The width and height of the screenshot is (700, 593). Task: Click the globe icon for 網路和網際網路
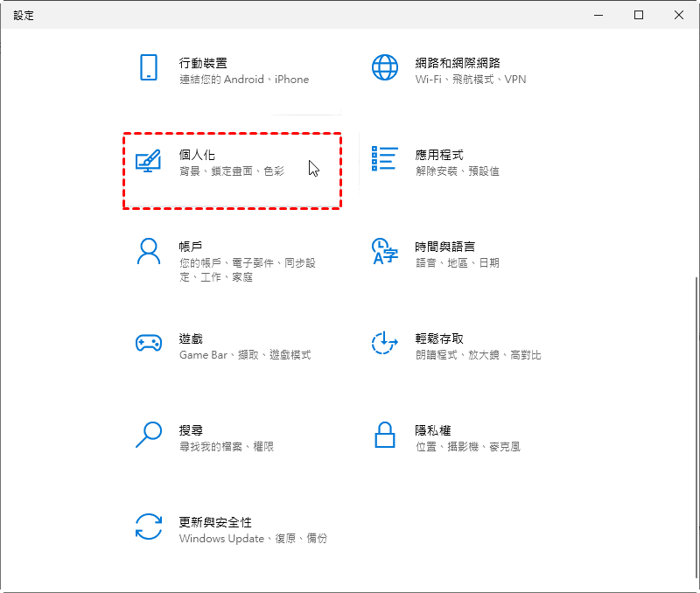(x=385, y=67)
